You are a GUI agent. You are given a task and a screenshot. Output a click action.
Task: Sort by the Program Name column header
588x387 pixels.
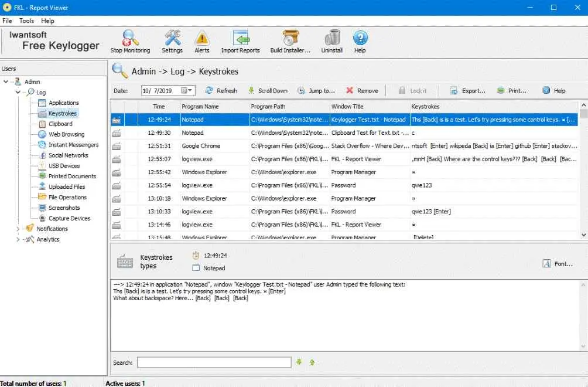click(215, 107)
